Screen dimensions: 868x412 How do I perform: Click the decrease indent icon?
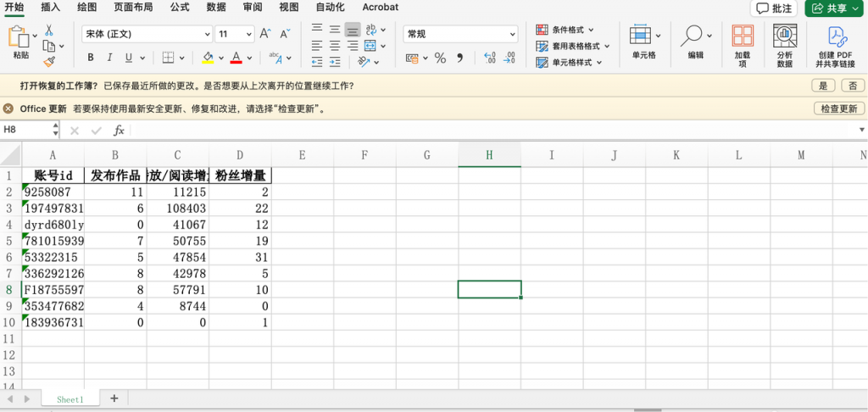point(317,62)
